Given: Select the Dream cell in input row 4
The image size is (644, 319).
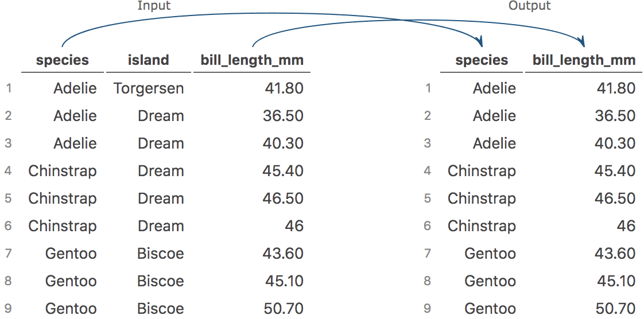Looking at the screenshot, I should coord(161,171).
